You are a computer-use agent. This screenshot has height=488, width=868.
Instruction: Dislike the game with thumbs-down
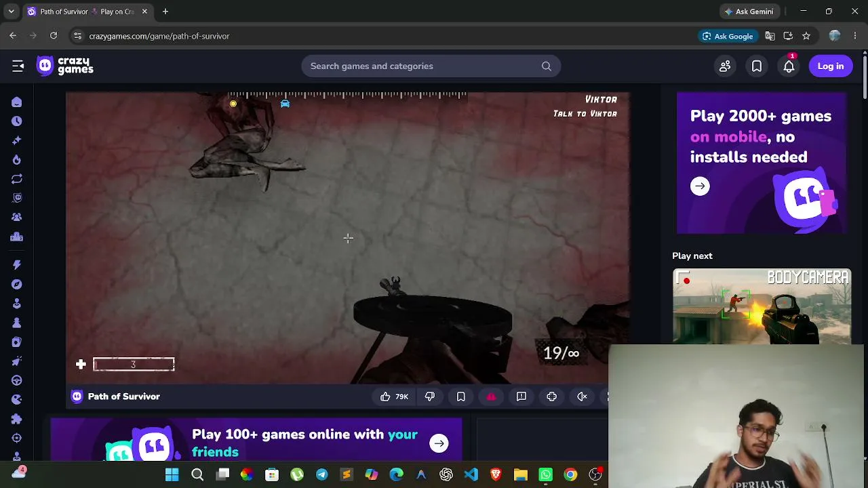pos(430,396)
